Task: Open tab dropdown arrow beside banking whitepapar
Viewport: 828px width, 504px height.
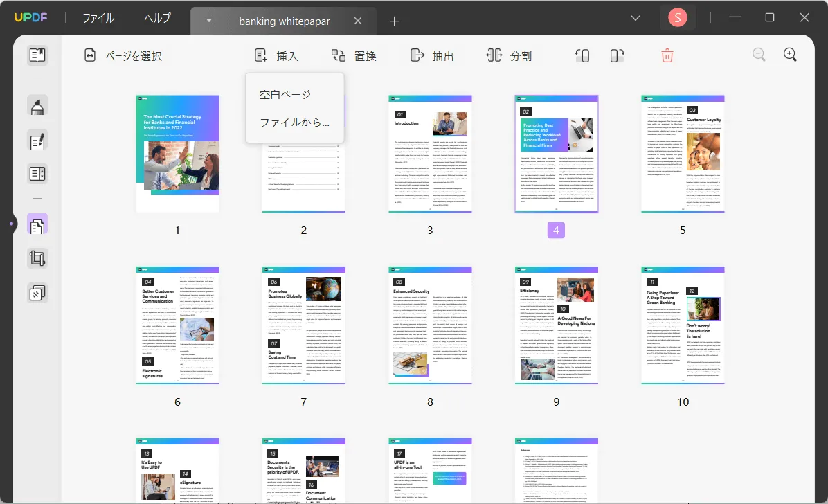Action: 209,21
